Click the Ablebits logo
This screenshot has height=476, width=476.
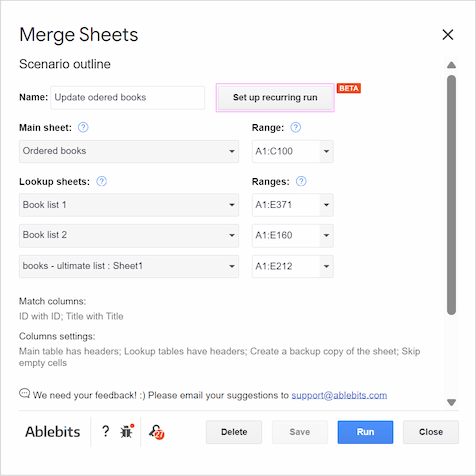53,432
